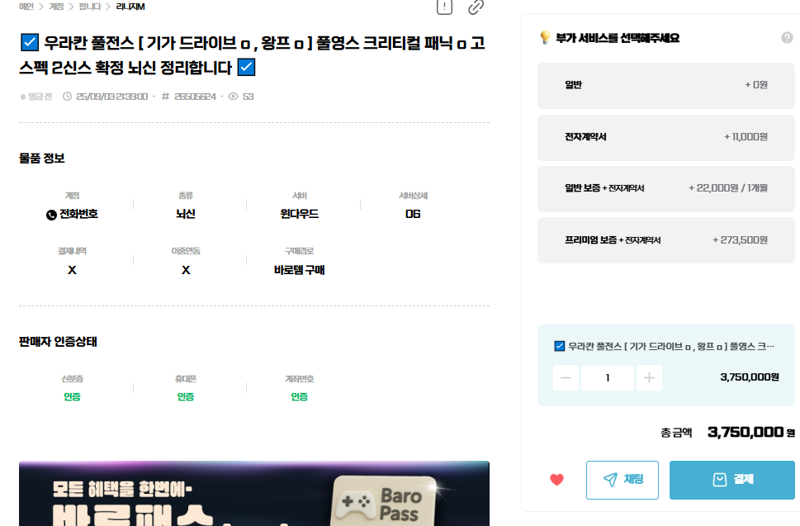Click the eye view count icon
Screen dimensions: 800x526
coord(233,96)
